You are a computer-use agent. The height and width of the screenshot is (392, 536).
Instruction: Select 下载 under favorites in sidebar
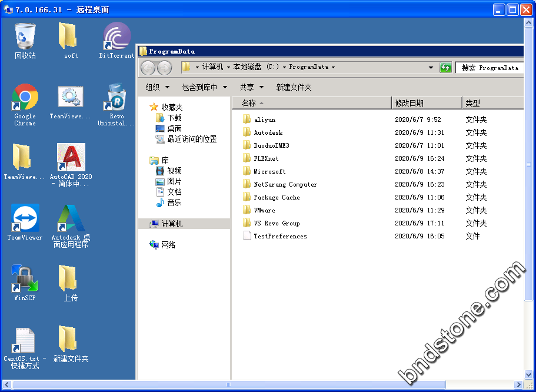pos(174,118)
